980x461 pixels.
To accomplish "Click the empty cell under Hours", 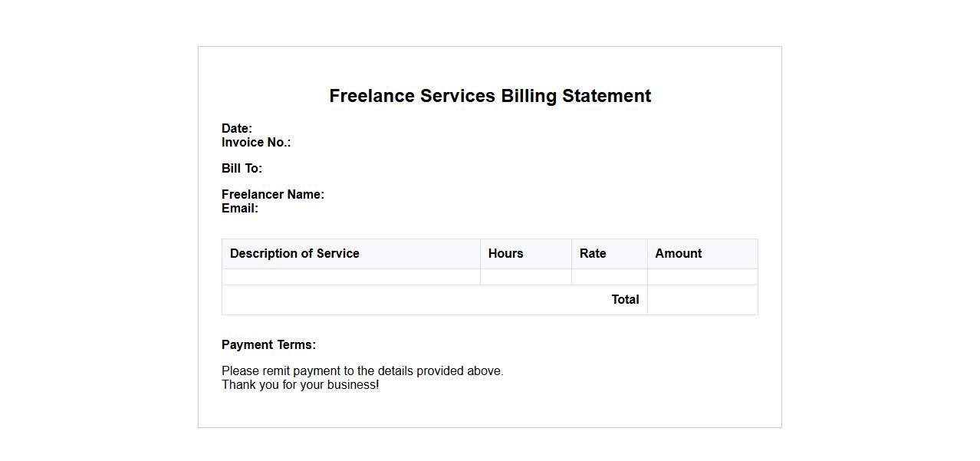I will [525, 277].
